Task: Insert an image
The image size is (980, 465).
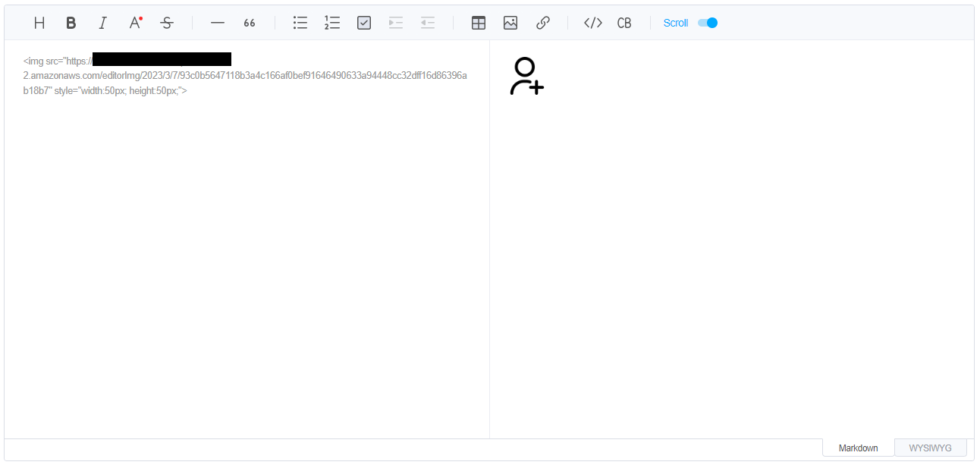Action: point(510,23)
